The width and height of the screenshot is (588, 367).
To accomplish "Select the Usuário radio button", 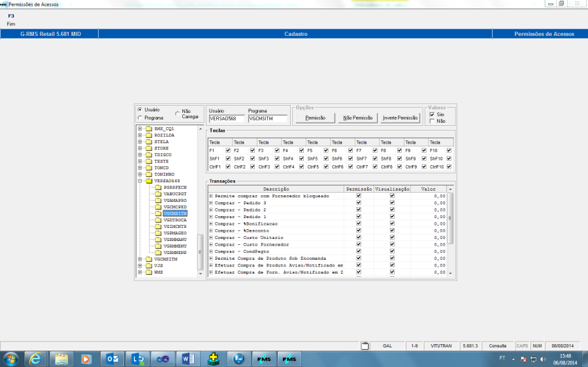I will (140, 110).
